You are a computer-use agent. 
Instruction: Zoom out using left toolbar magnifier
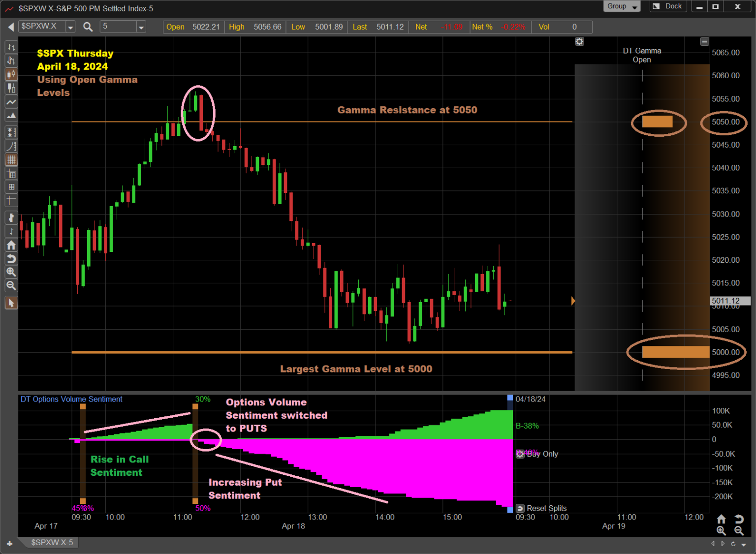click(11, 286)
